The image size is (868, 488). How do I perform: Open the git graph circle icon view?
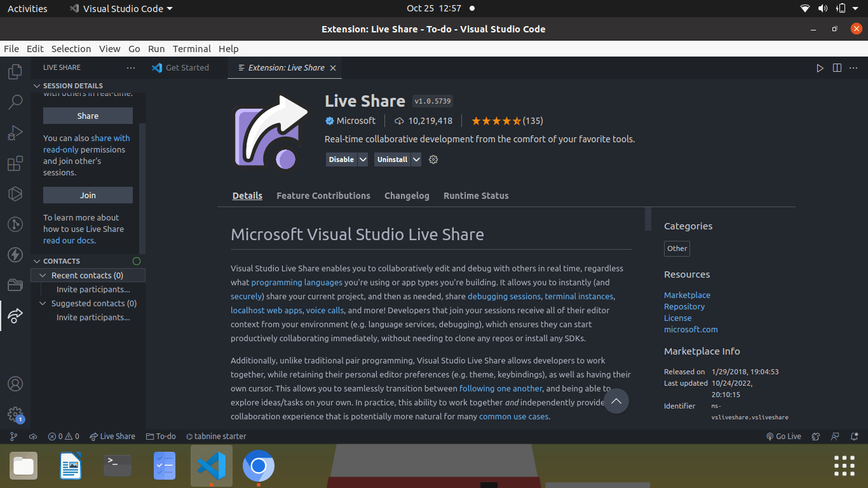15,224
